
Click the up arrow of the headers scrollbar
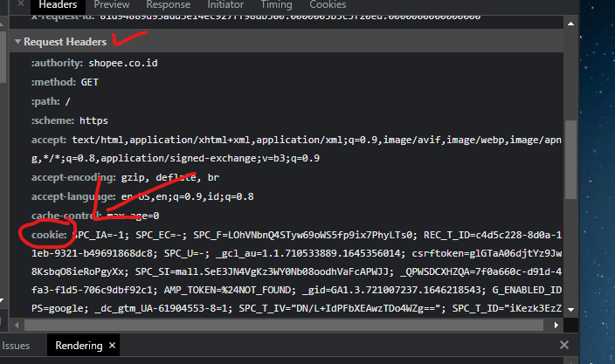[x=570, y=24]
